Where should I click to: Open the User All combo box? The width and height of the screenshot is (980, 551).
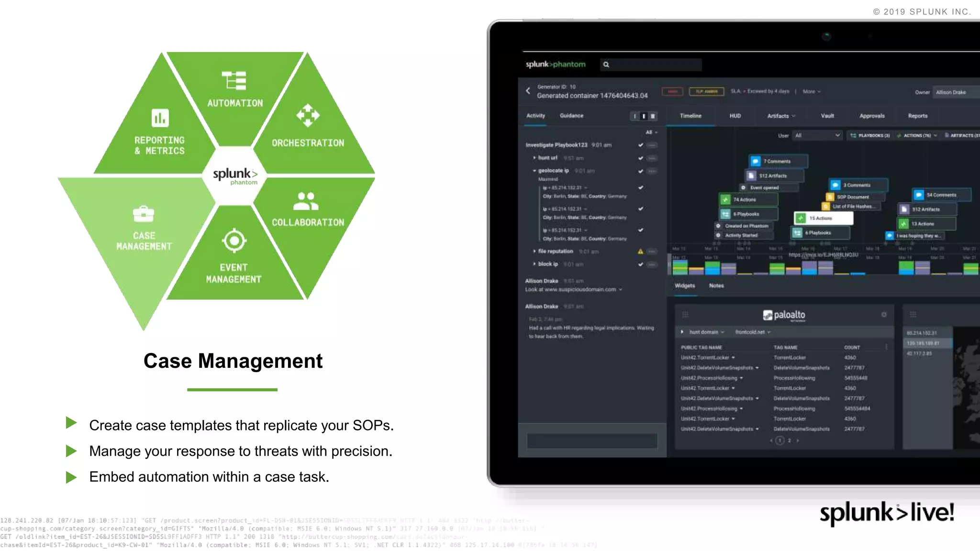pos(817,135)
